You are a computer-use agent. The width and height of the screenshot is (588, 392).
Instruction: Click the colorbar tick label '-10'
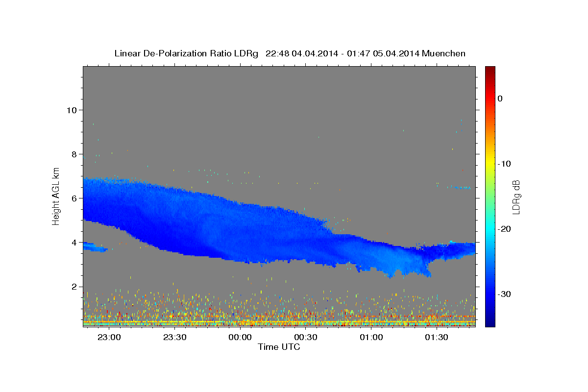pyautogui.click(x=505, y=164)
